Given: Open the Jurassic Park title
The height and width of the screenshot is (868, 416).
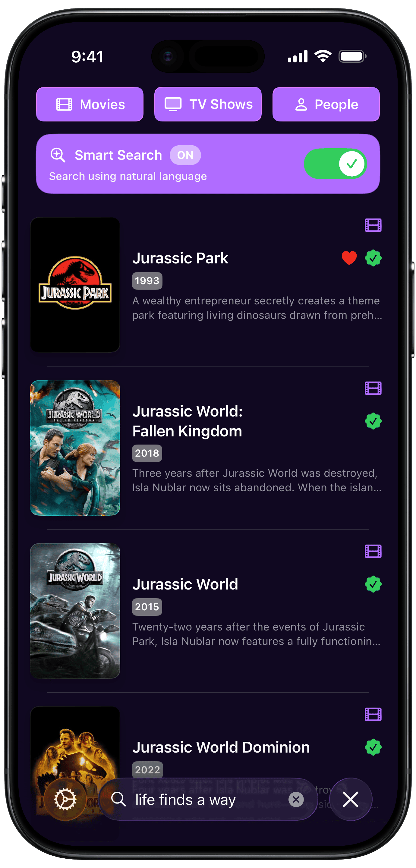Looking at the screenshot, I should 180,258.
